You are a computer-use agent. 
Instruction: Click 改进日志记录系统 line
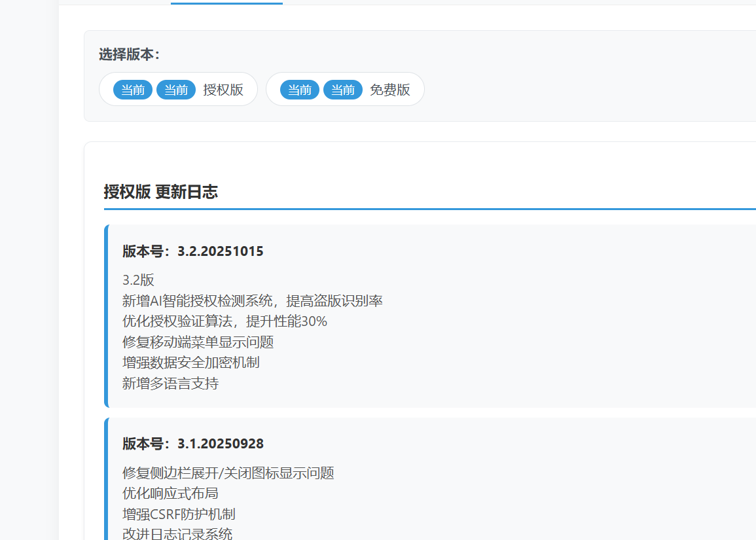(x=177, y=533)
